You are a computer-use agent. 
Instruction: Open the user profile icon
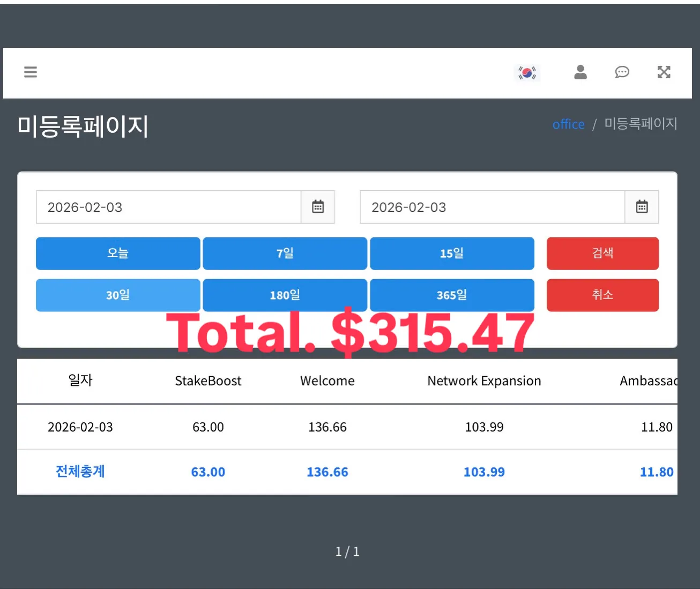coord(580,72)
